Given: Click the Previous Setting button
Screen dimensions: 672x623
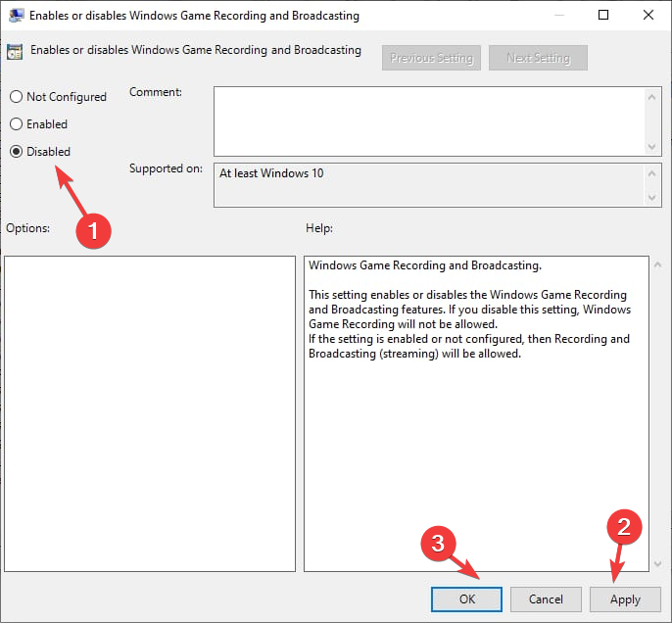Looking at the screenshot, I should (x=431, y=58).
